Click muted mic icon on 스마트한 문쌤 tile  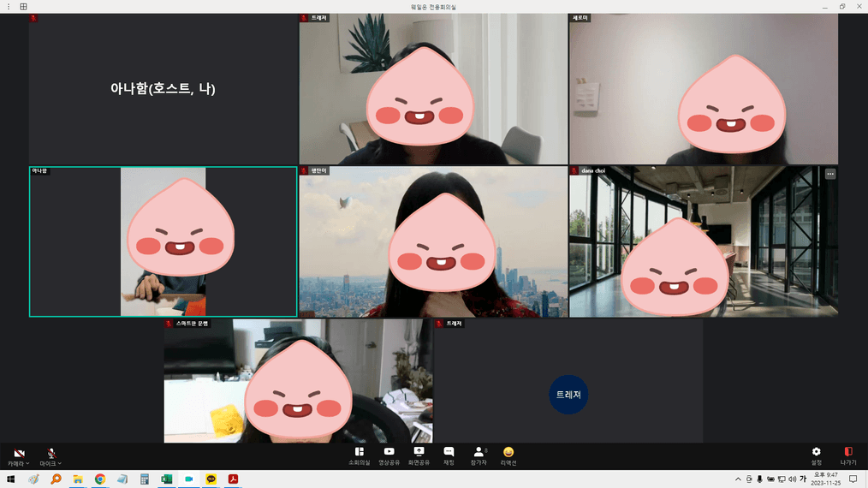pyautogui.click(x=169, y=324)
